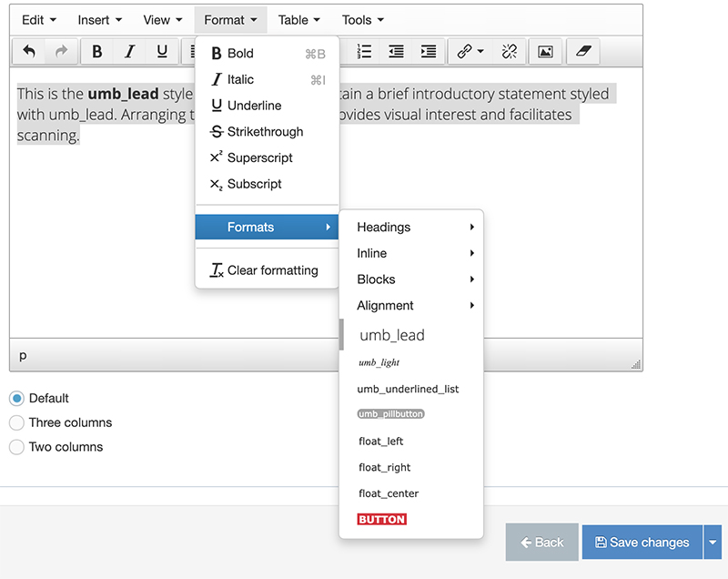Select the Two columns radio option

(x=16, y=447)
